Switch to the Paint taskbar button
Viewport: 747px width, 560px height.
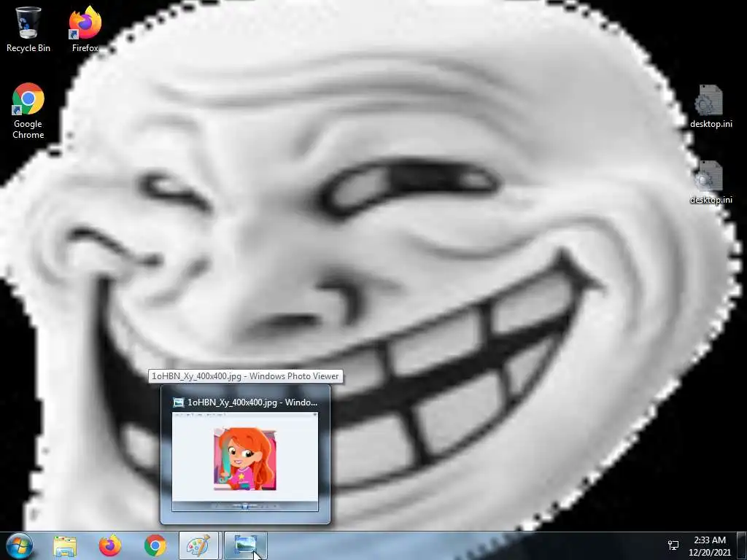pos(199,545)
